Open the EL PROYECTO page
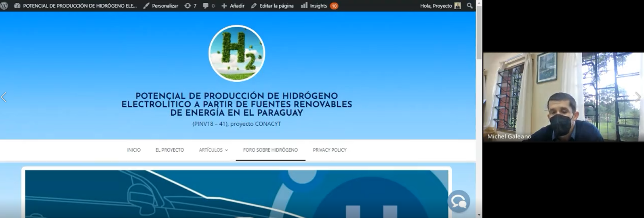The width and height of the screenshot is (644, 218). 170,150
